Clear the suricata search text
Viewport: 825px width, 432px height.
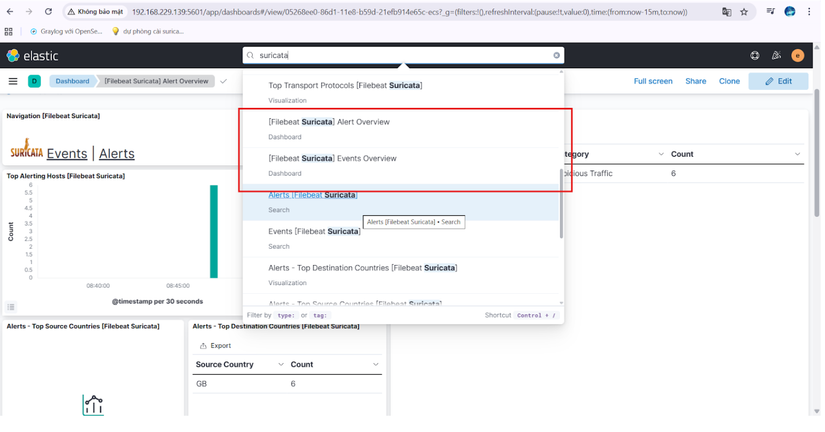[x=556, y=56]
